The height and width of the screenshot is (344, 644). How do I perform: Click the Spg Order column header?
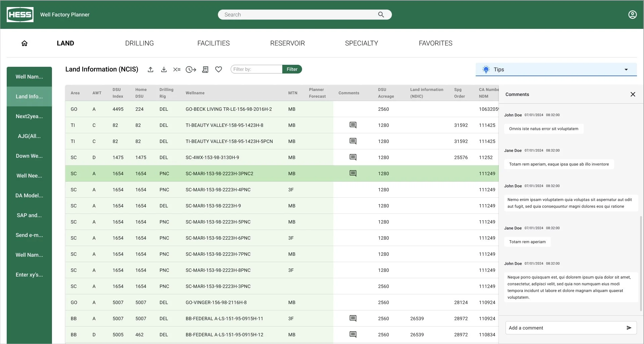pyautogui.click(x=459, y=93)
